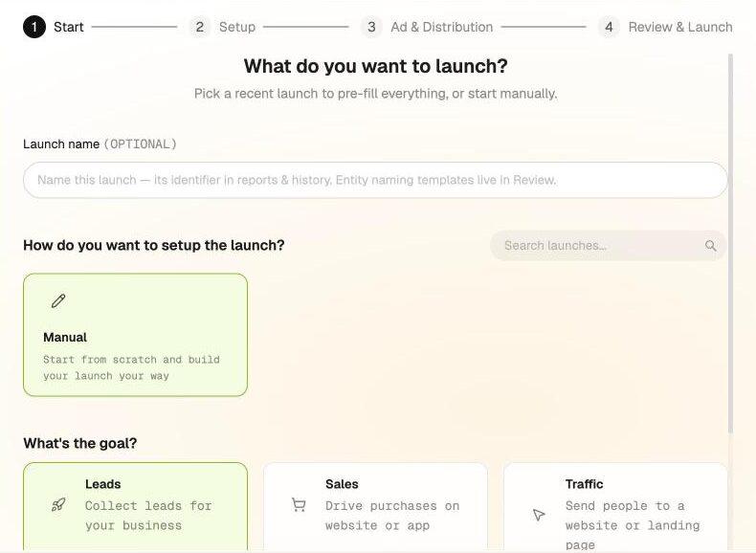Click the step 4 circle number
756x553 pixels.
point(609,27)
